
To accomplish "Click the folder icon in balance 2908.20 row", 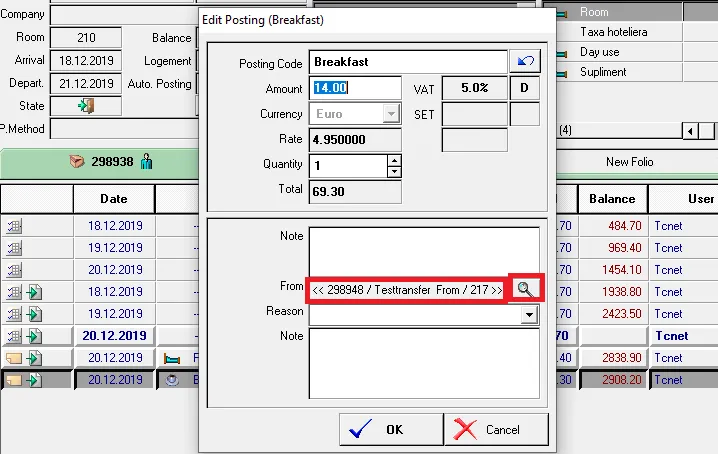I will [14, 380].
